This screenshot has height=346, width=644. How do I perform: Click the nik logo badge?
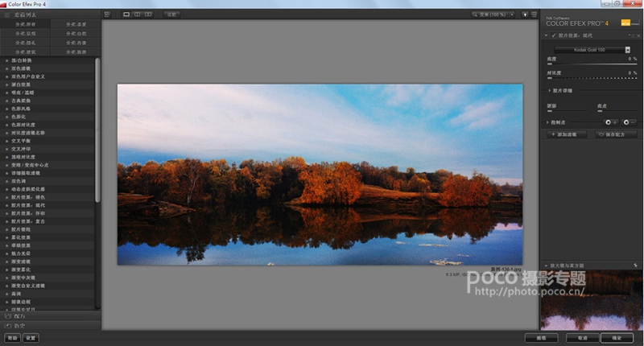tap(625, 23)
